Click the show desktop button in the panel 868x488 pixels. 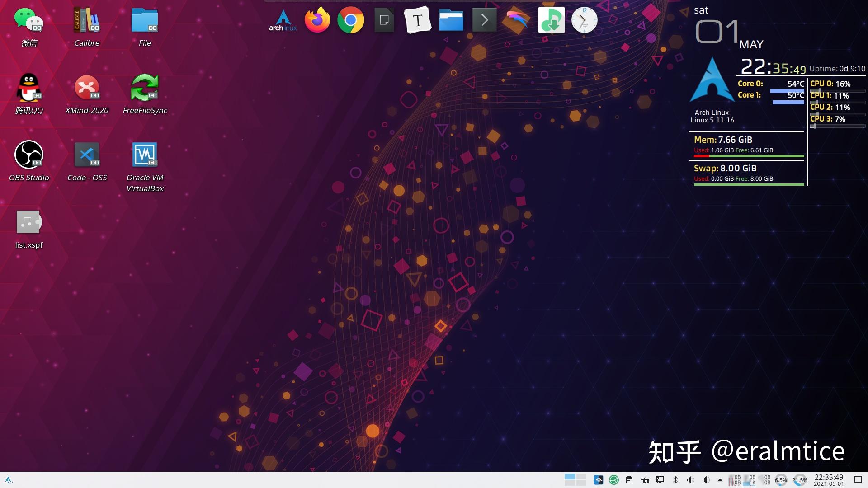(x=858, y=480)
